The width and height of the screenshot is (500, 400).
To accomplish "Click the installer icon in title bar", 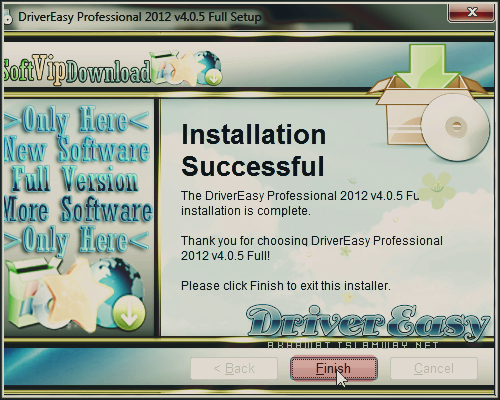I will 8,17.
